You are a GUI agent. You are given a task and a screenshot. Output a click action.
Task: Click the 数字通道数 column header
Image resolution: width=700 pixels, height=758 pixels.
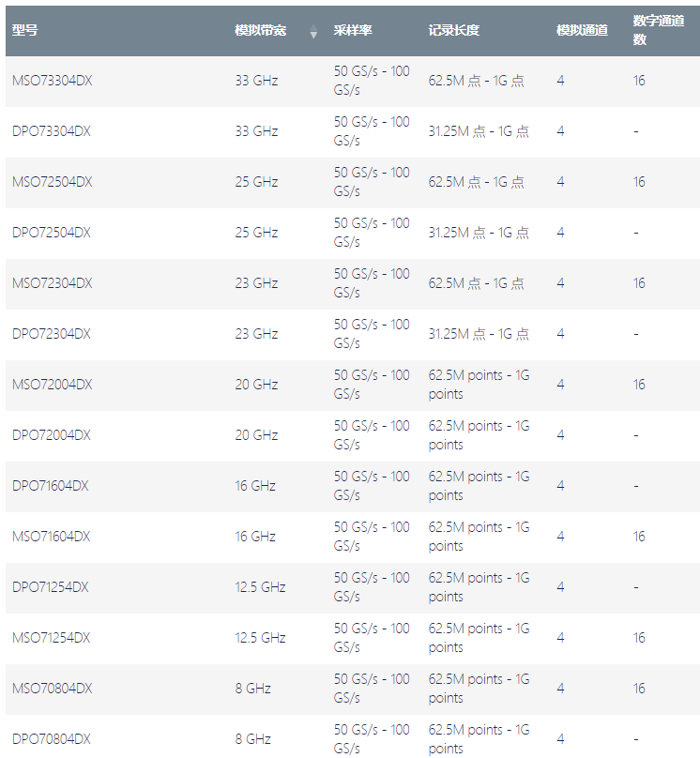tap(658, 30)
